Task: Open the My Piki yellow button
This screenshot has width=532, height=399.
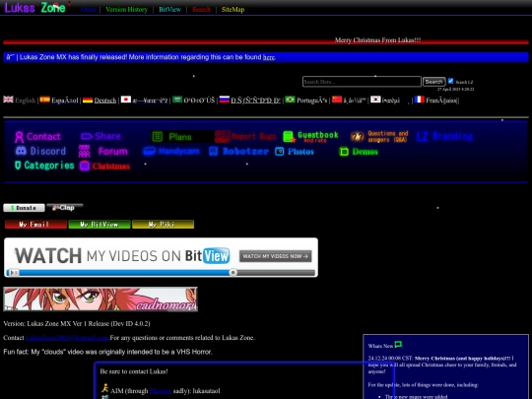Action: [163, 225]
